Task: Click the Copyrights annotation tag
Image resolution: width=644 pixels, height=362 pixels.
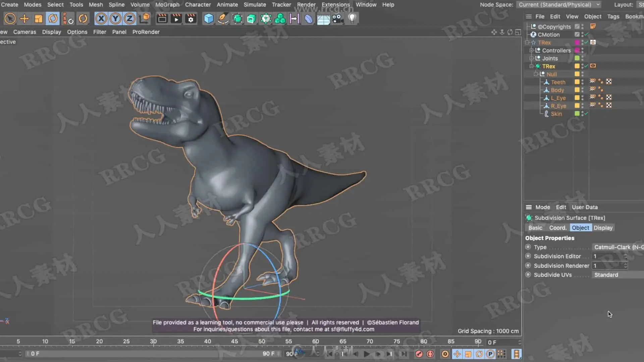Action: tap(593, 26)
